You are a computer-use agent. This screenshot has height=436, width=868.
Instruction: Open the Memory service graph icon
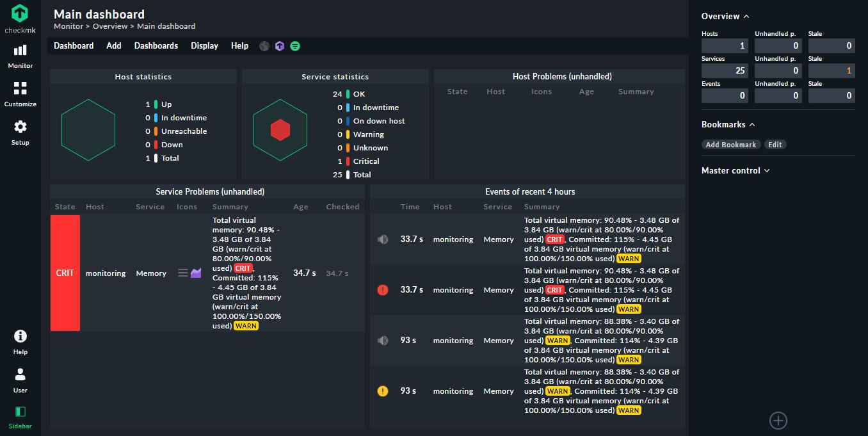point(196,273)
